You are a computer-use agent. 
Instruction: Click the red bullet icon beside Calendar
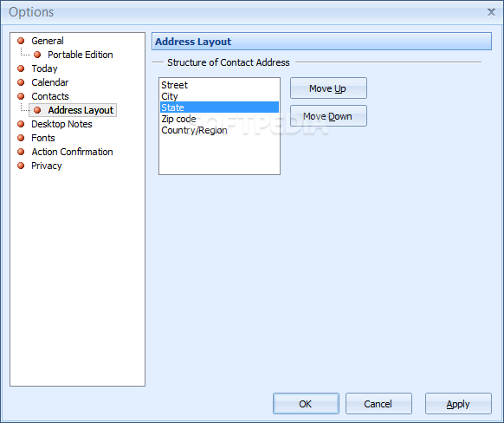click(21, 82)
